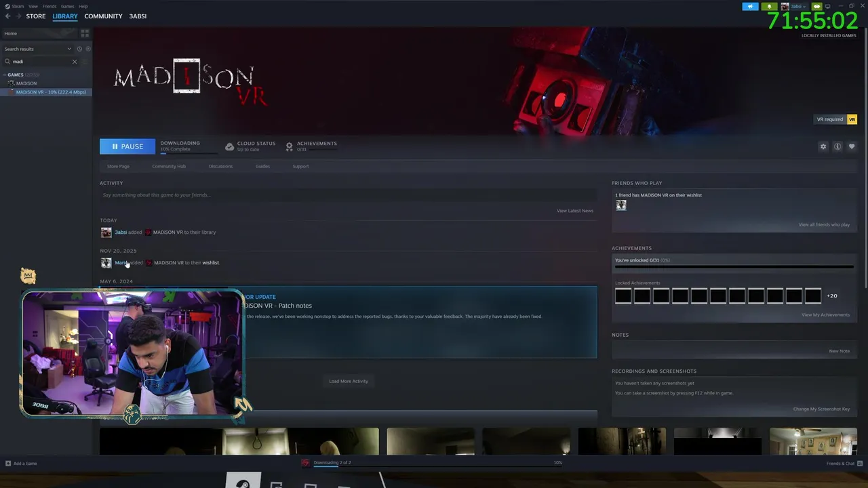Open game settings gear icon
The height and width of the screenshot is (488, 868).
823,146
